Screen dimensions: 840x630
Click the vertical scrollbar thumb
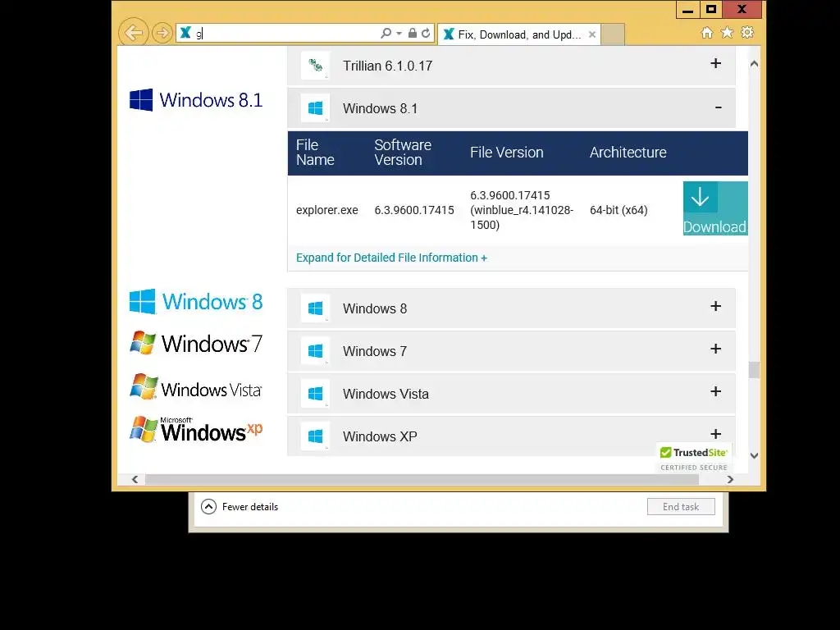click(x=755, y=370)
